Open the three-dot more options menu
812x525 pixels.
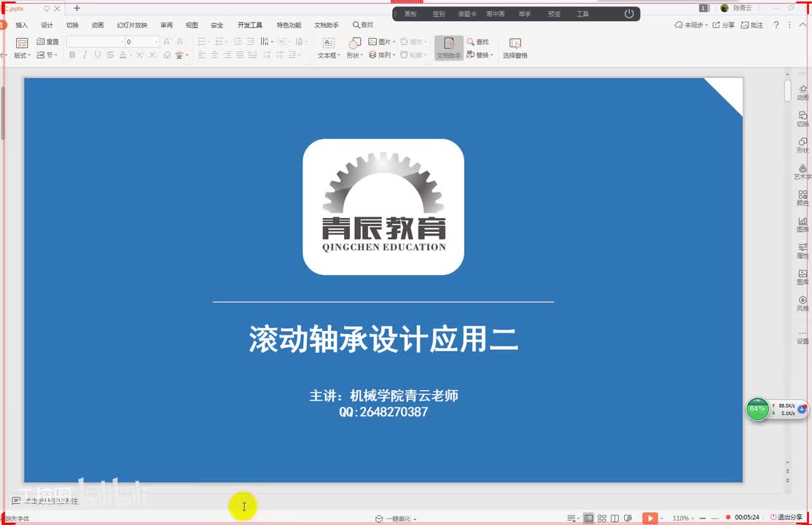(789, 25)
